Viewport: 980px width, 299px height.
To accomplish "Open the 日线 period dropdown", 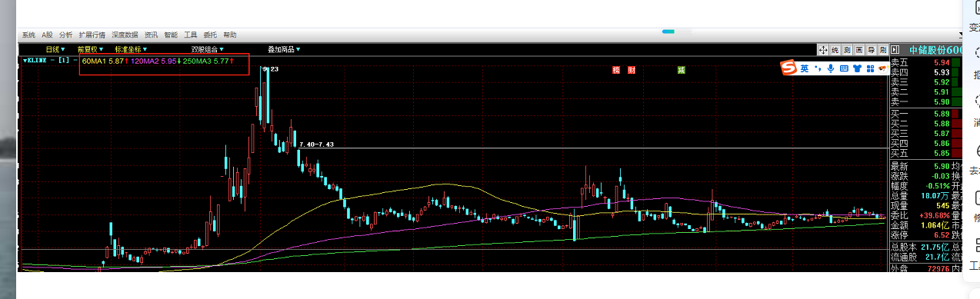I will pyautogui.click(x=55, y=49).
